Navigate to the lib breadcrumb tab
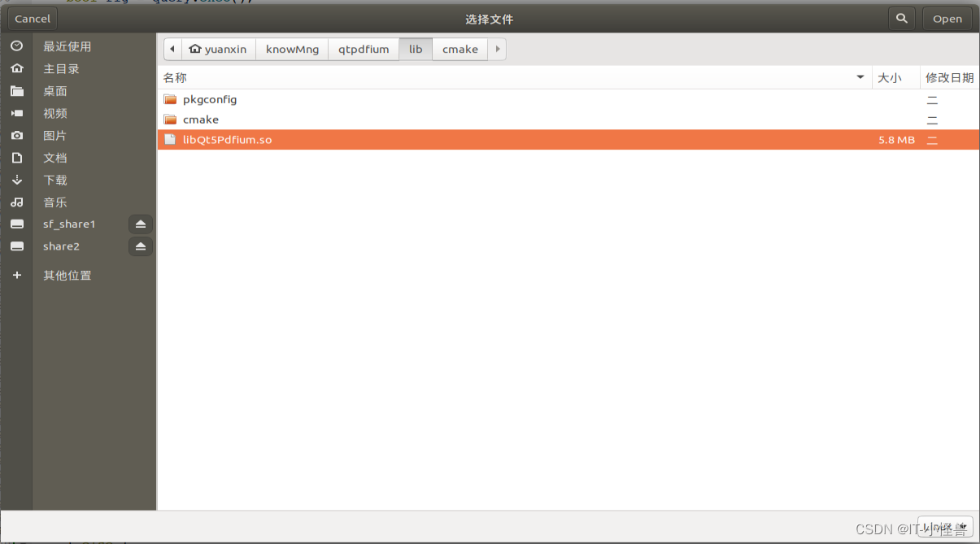 [416, 49]
